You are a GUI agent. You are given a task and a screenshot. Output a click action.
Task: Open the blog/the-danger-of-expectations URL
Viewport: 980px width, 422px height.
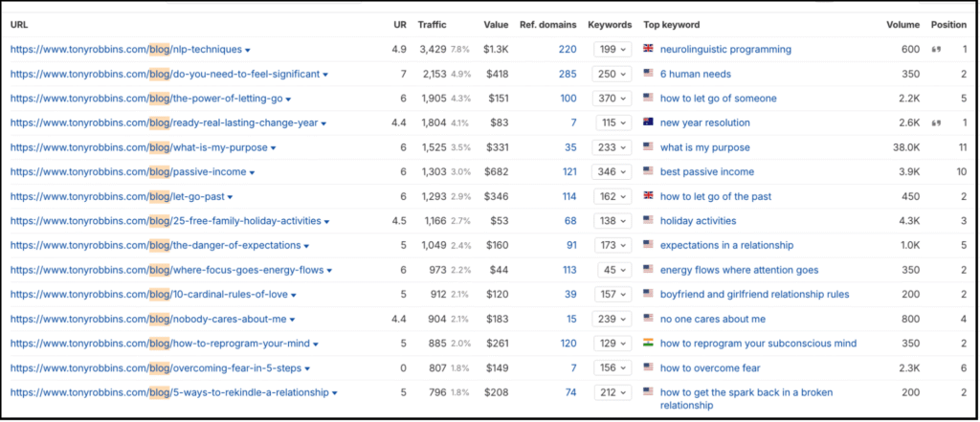pos(156,246)
